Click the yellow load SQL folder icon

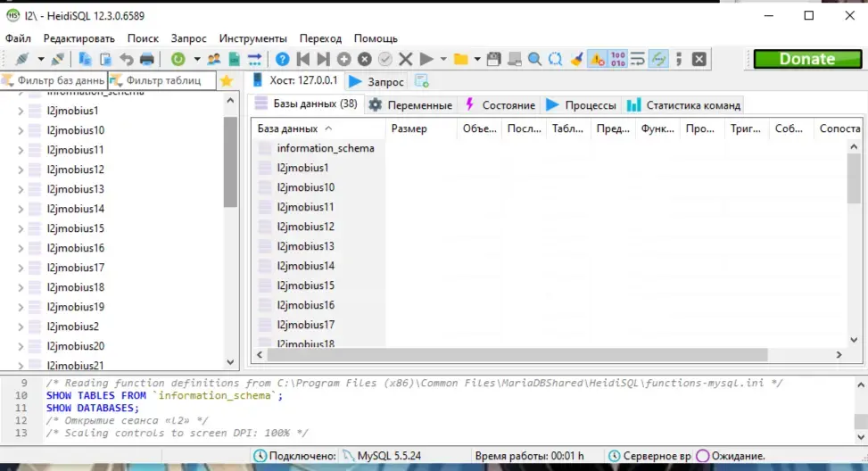coord(460,59)
